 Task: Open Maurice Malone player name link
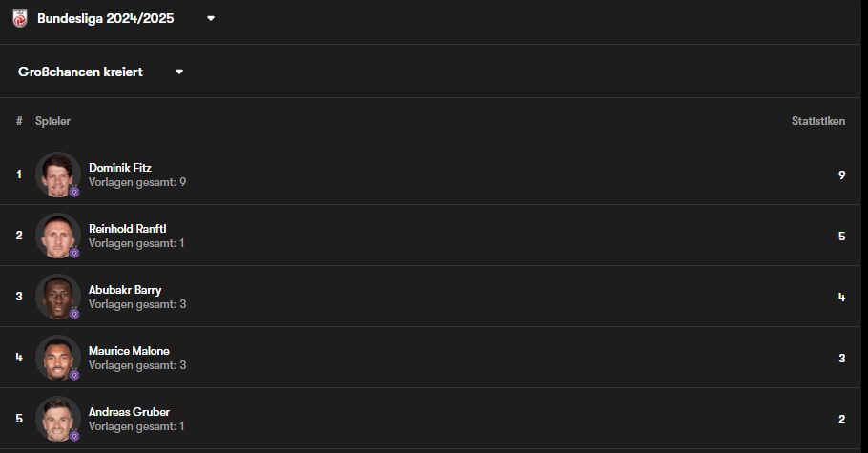129,351
